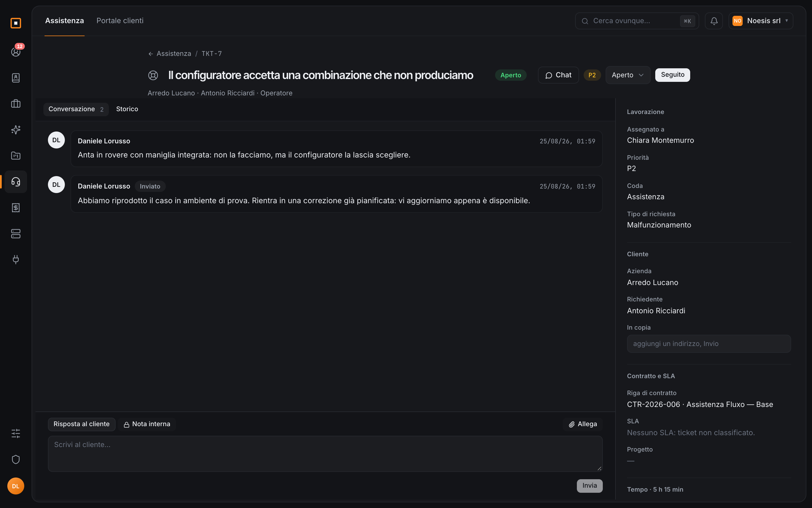Click the Tempo 5 h 15 min entry
812x508 pixels.
tap(655, 490)
